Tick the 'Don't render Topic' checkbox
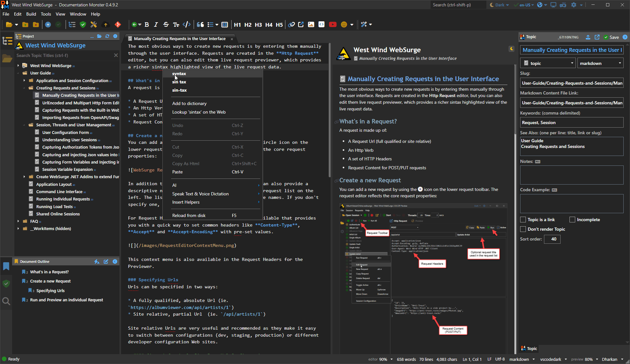Screen dimensions: 630x364 523,229
